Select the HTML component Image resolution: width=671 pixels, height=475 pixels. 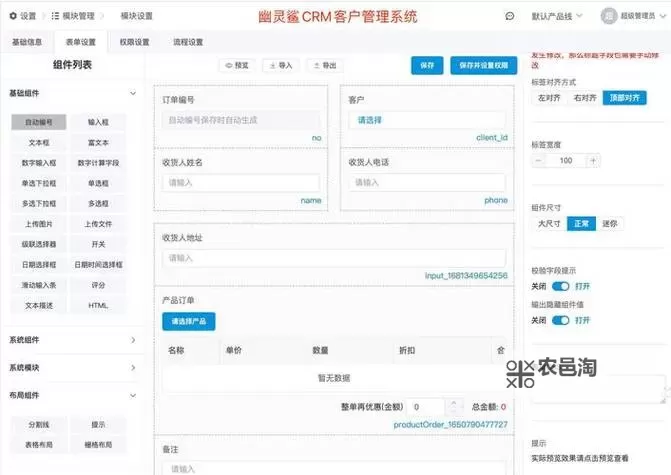(98, 306)
